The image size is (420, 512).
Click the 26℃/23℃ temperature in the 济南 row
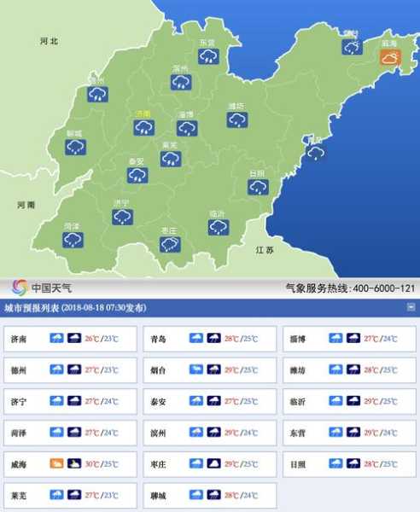pyautogui.click(x=102, y=339)
